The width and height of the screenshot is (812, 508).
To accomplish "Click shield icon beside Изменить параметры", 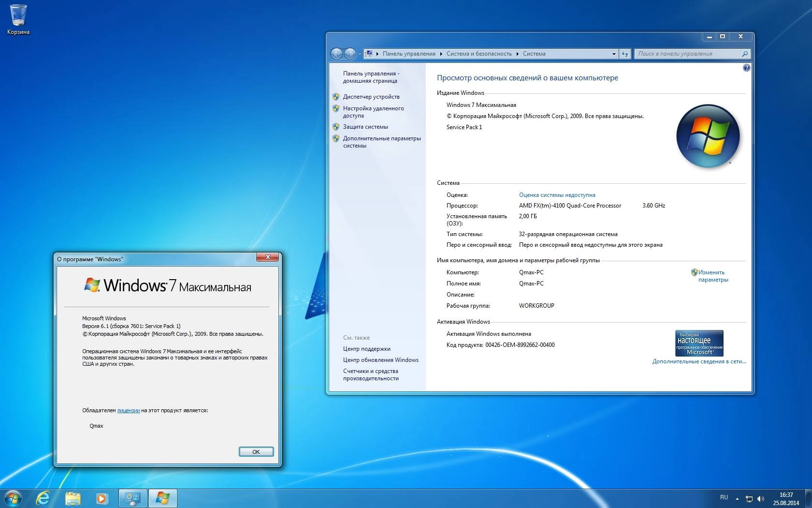I will click(x=694, y=272).
